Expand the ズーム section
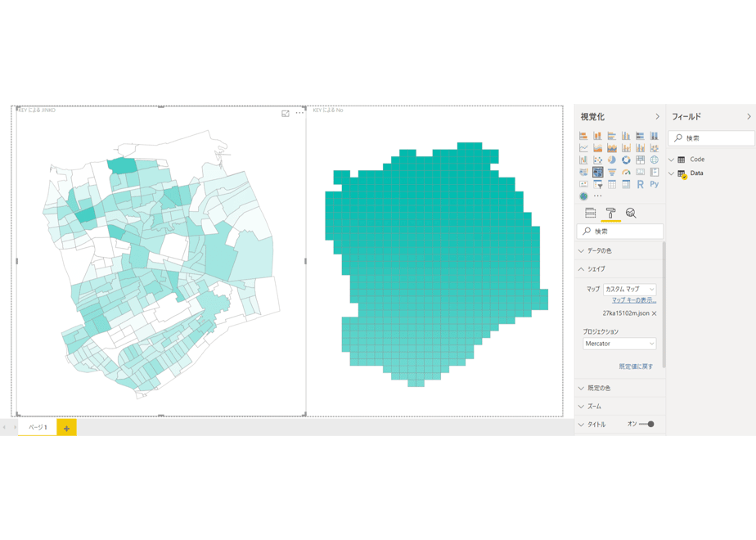Viewport: 756px width, 540px height. pyautogui.click(x=619, y=407)
